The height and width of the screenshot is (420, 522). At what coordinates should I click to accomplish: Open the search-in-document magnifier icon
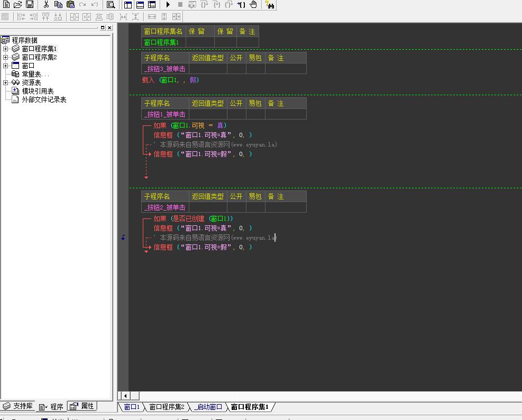point(111,5)
